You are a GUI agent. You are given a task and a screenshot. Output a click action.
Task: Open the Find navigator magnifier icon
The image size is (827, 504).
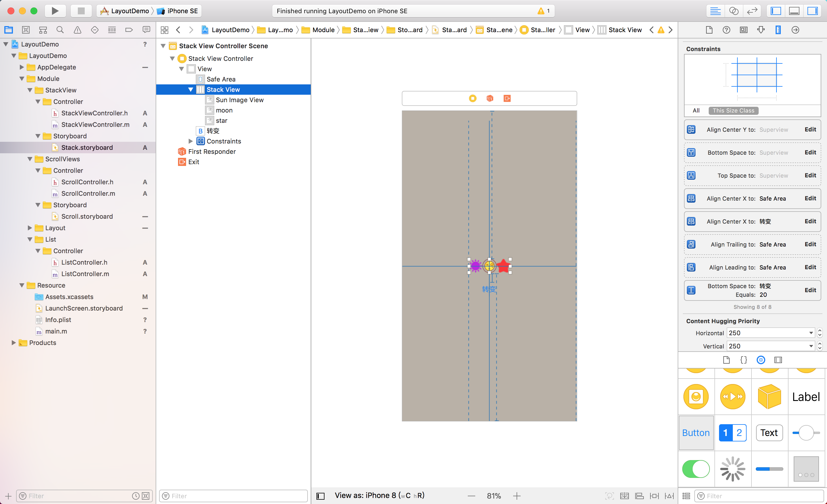(60, 30)
